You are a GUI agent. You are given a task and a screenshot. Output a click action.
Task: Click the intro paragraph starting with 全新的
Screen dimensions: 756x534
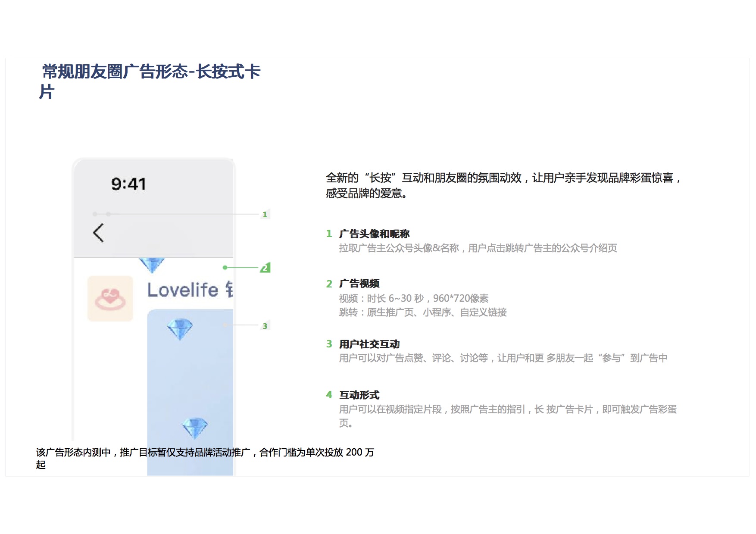[503, 185]
